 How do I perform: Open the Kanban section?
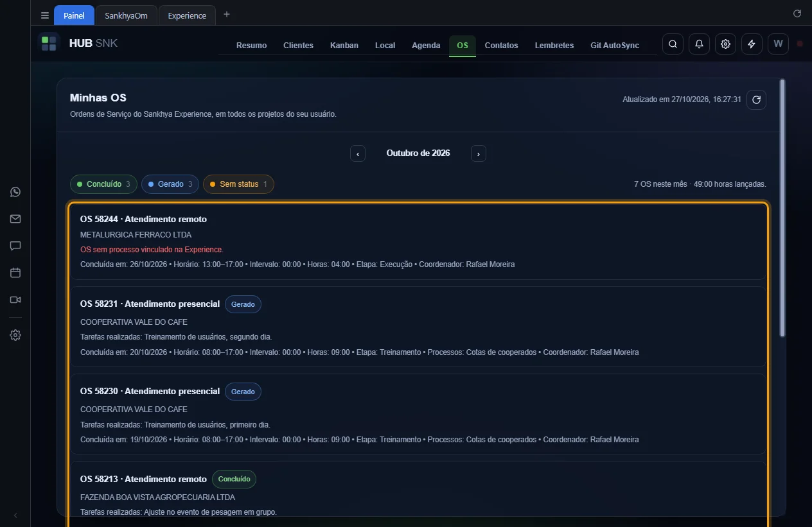[x=344, y=46]
